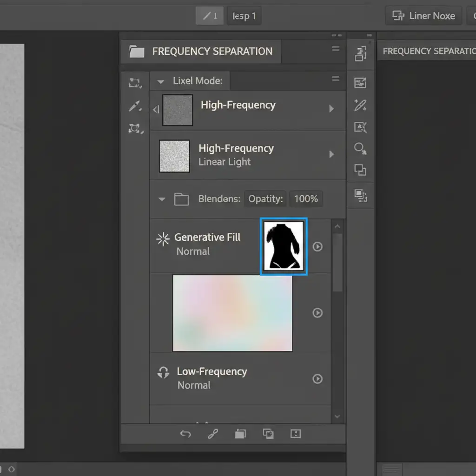The image size is (476, 476).
Task: Click the link layers icon in bottom bar
Action: 212,434
